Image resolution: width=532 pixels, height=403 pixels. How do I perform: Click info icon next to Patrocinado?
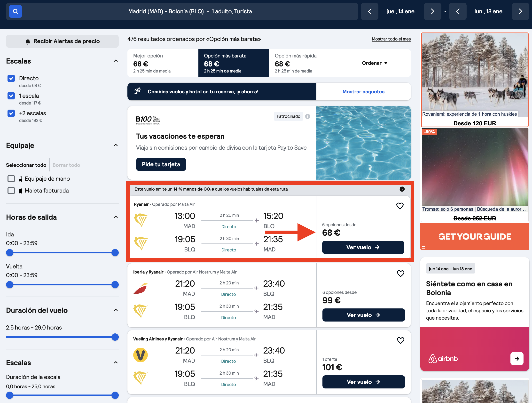[308, 116]
